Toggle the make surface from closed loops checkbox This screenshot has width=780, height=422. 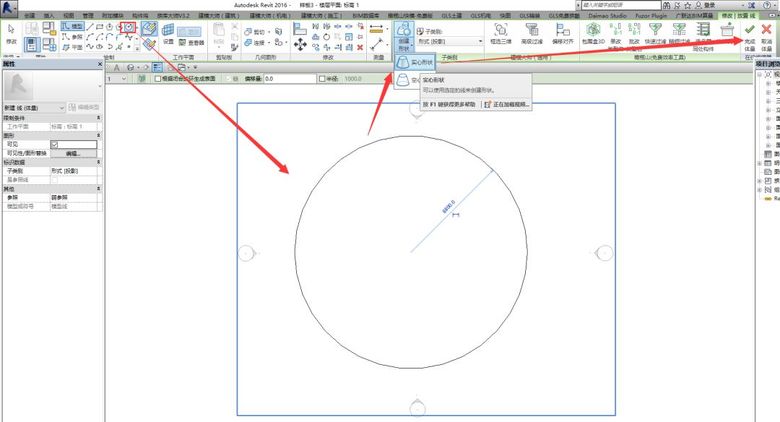tap(157, 79)
